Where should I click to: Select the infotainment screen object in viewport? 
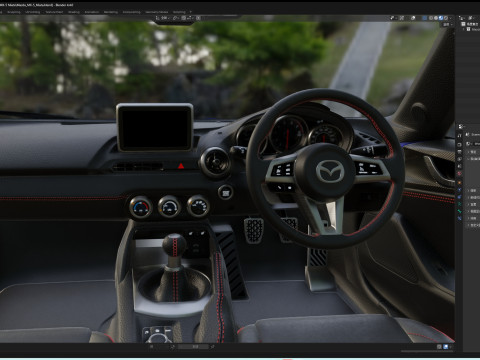click(x=155, y=127)
